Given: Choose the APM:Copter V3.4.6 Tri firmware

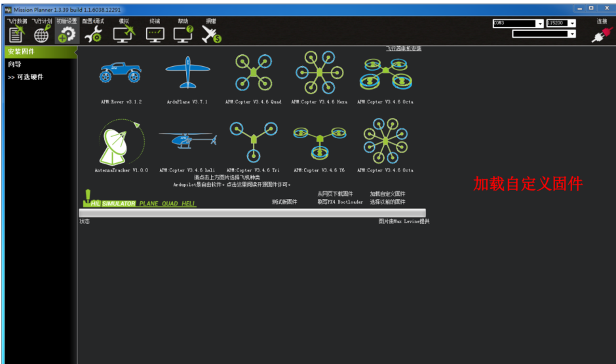Looking at the screenshot, I should [x=254, y=142].
